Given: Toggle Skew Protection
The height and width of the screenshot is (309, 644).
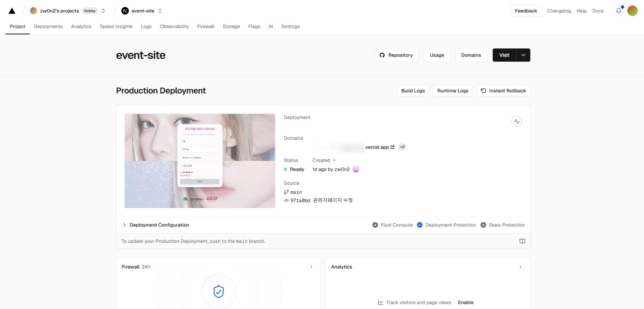Looking at the screenshot, I should 483,224.
